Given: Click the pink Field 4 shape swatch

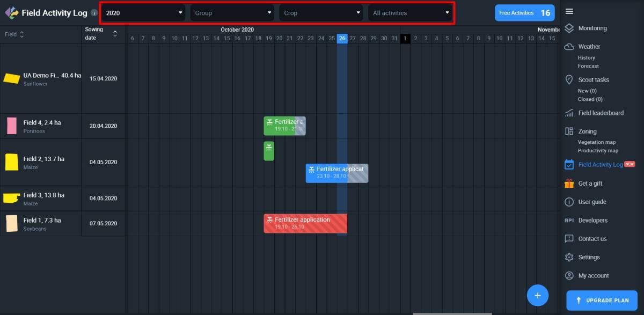Looking at the screenshot, I should pyautogui.click(x=12, y=126).
